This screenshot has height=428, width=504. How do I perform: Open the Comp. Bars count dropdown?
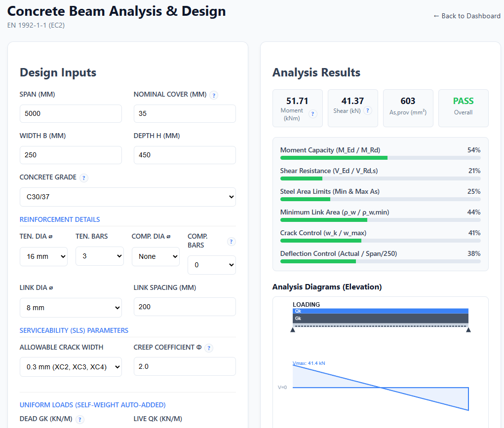(211, 265)
